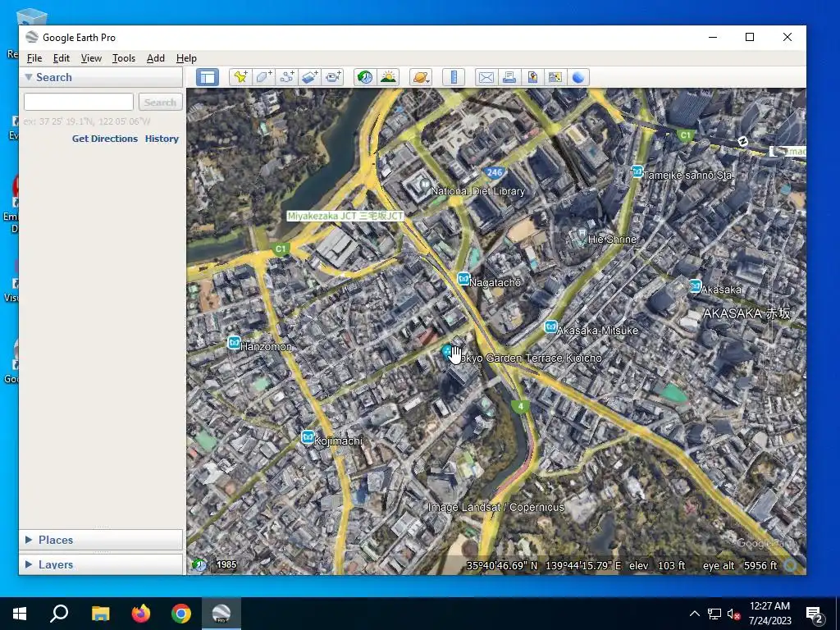
Task: Click the Search button
Action: [160, 102]
